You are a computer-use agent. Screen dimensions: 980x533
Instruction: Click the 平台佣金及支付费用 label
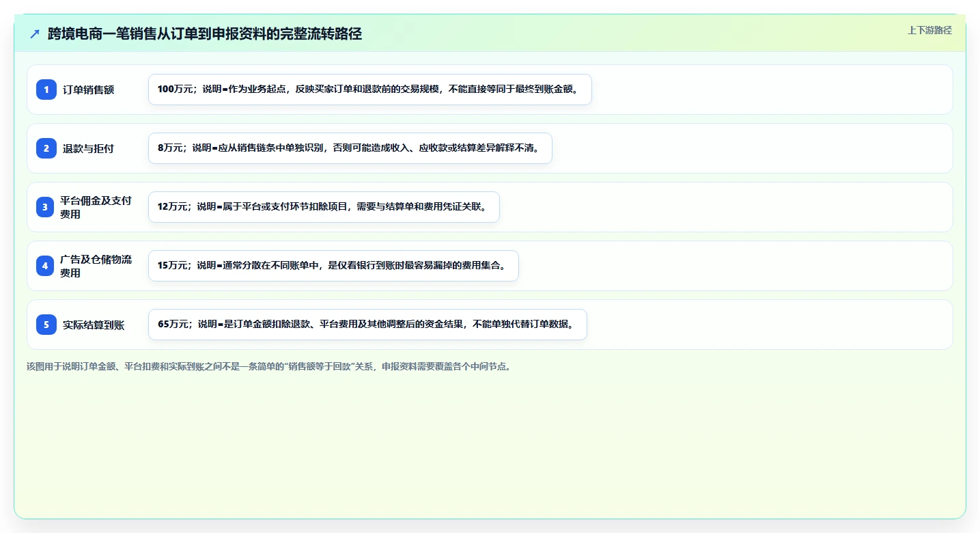click(x=96, y=207)
